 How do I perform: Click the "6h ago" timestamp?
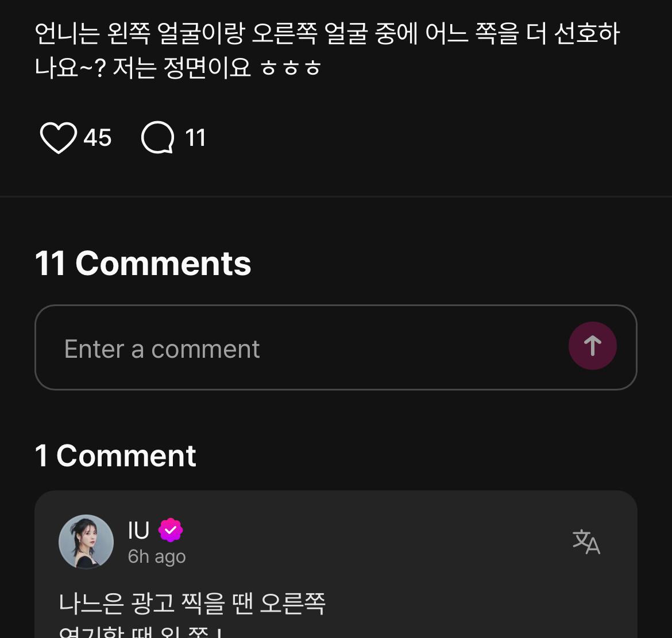pyautogui.click(x=157, y=556)
